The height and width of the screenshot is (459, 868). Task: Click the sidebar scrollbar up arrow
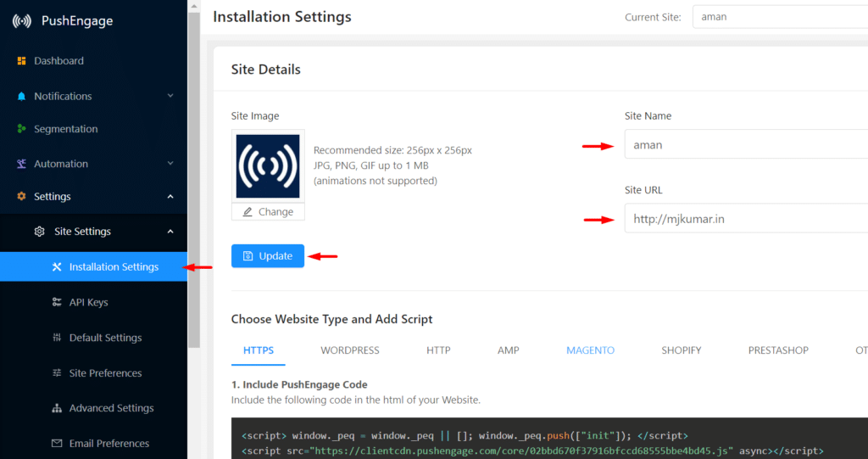[194, 6]
